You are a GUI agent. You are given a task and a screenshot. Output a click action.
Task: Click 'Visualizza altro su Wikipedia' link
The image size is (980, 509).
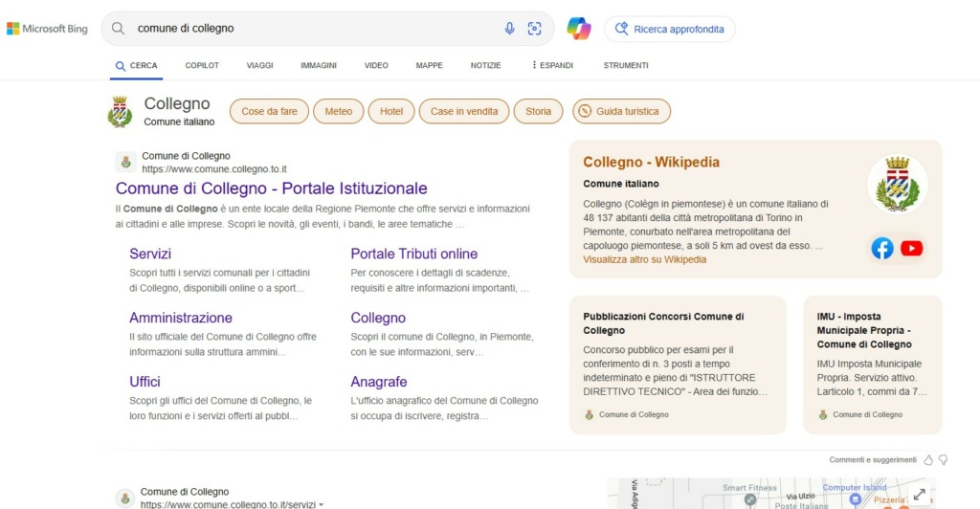point(644,259)
